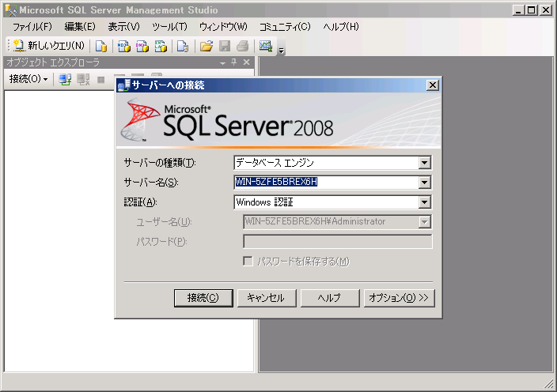Click the save floppy disk icon
Image resolution: width=557 pixels, height=392 pixels.
225,46
